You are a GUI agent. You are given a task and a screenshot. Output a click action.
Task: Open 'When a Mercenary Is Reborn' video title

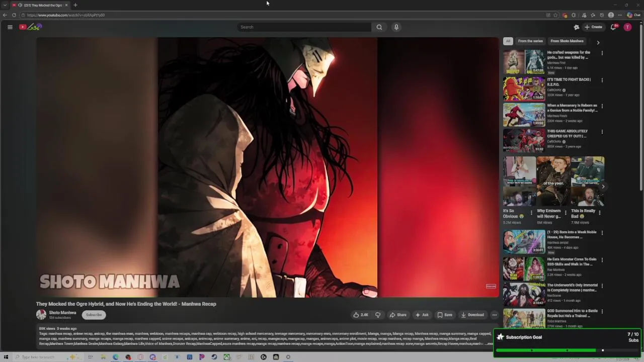point(572,108)
